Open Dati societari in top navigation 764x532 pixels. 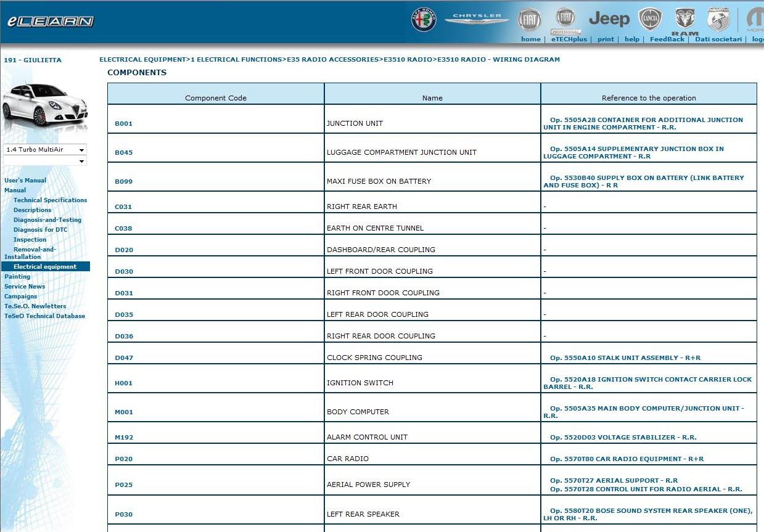(x=718, y=39)
